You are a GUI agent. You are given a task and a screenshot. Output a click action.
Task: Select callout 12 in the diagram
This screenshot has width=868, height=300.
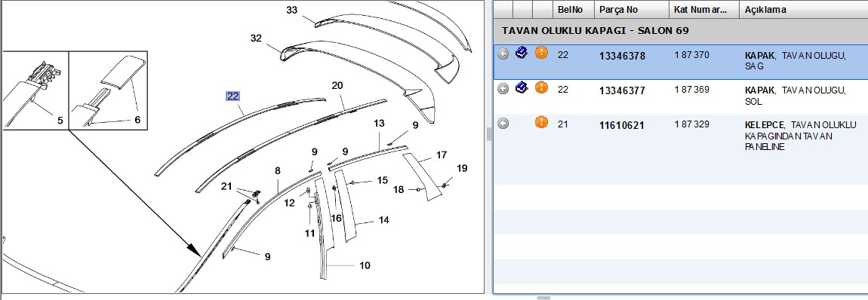coord(290,204)
